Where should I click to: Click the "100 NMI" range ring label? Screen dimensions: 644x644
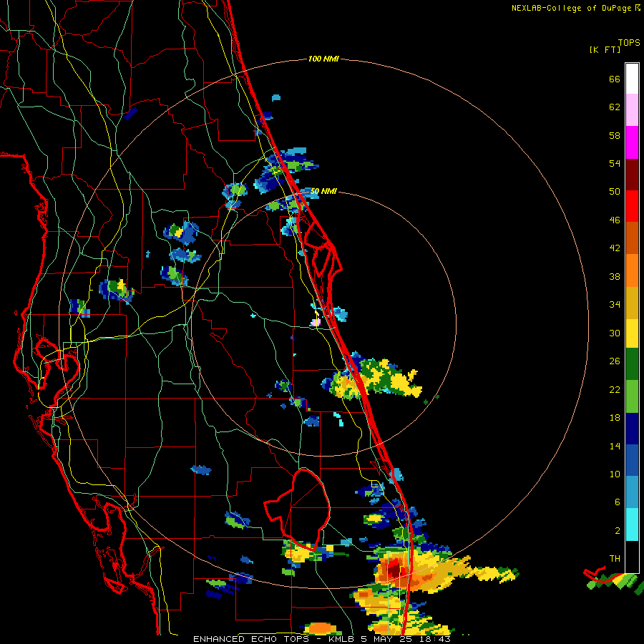(323, 59)
